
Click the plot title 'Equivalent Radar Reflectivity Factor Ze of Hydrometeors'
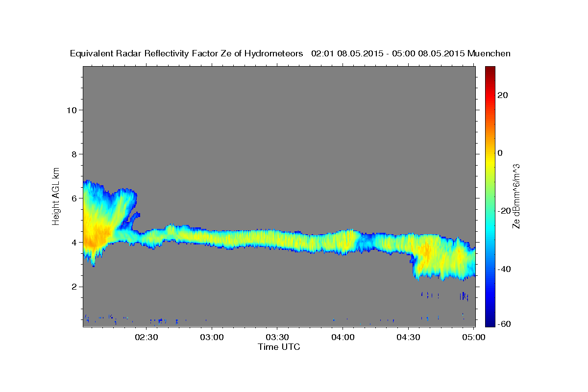pos(187,53)
